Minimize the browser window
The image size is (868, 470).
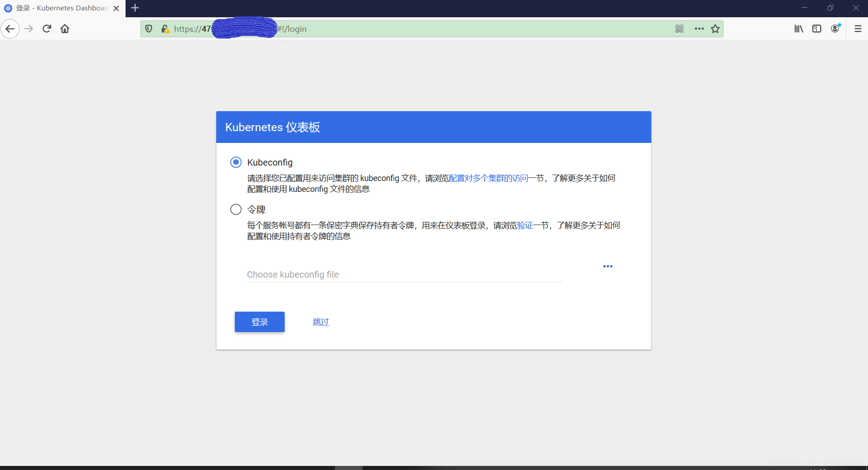805,8
